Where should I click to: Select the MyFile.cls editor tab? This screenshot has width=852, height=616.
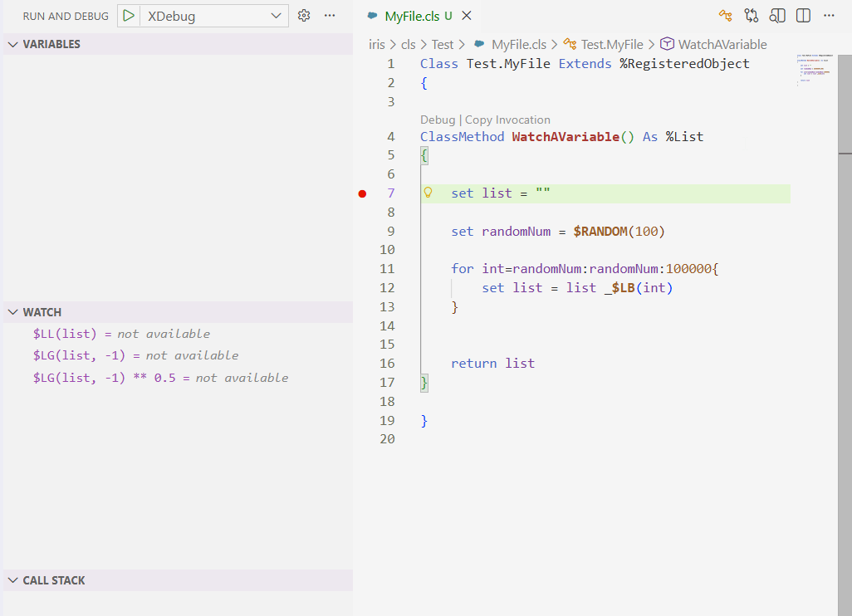coord(413,16)
